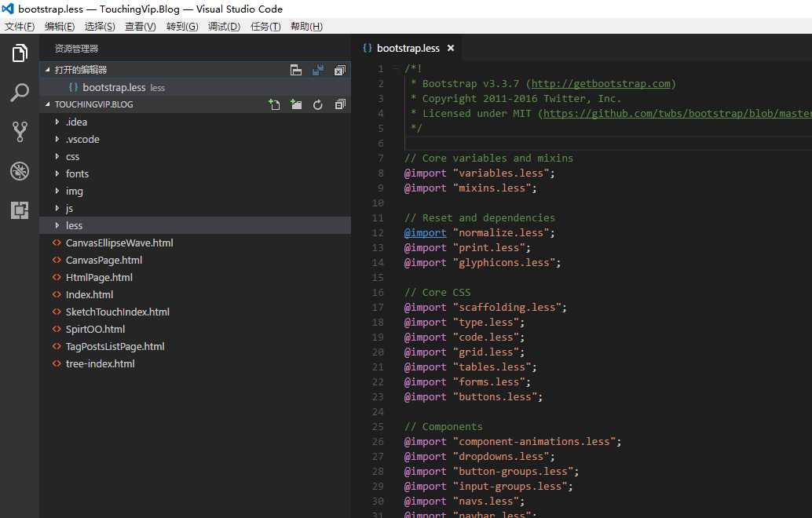
Task: Click HTML icon beside HtmlPage.html
Action: pyautogui.click(x=57, y=277)
